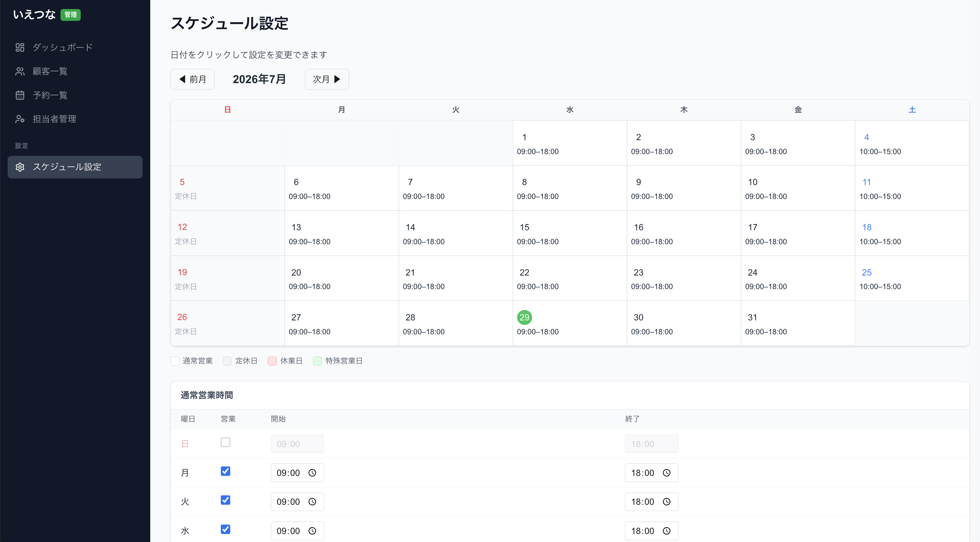Click clock icon in Monday end time
This screenshot has height=542, width=980.
point(667,473)
